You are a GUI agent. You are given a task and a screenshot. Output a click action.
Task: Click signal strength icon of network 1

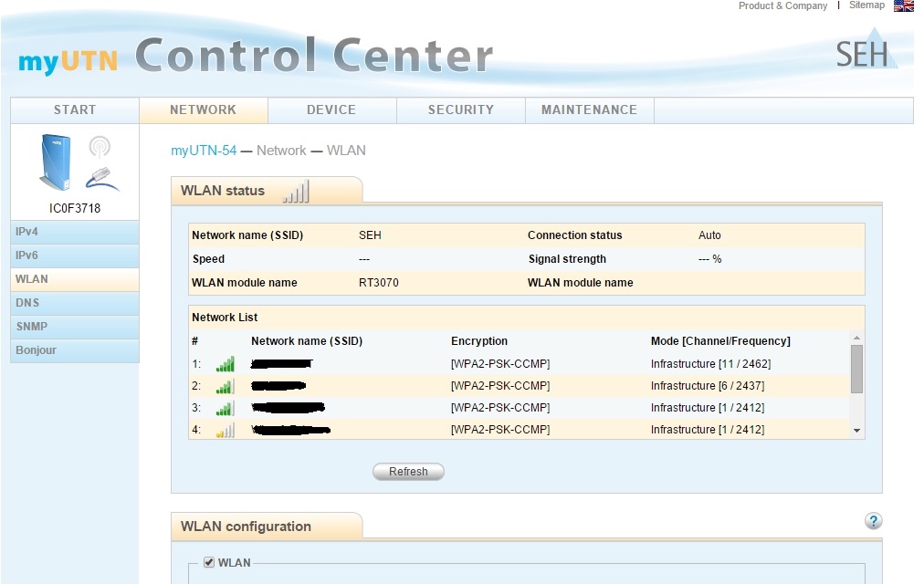[225, 364]
